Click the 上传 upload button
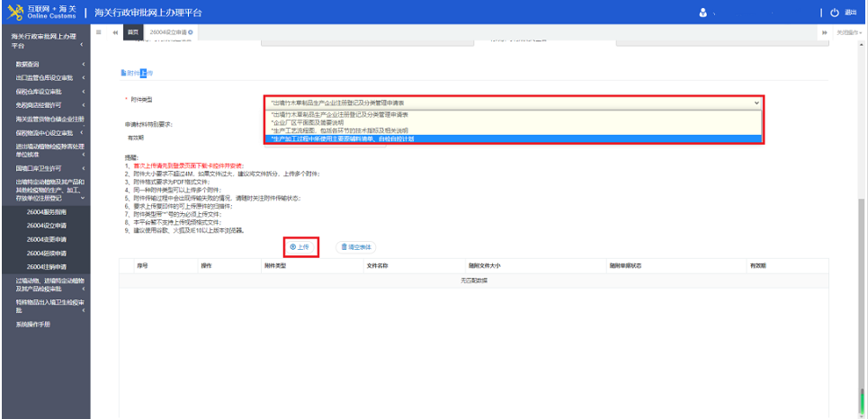Screen dimensions: 868x419 (299, 246)
